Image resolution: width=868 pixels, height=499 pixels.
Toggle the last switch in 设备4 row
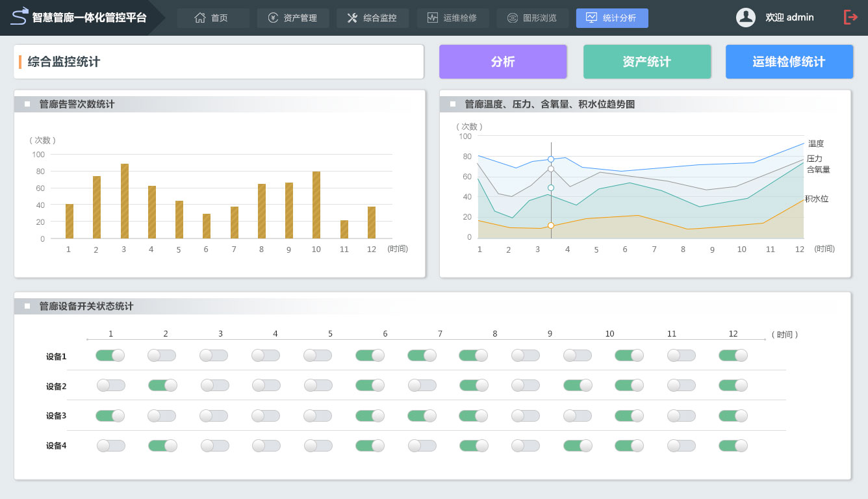coord(733,446)
